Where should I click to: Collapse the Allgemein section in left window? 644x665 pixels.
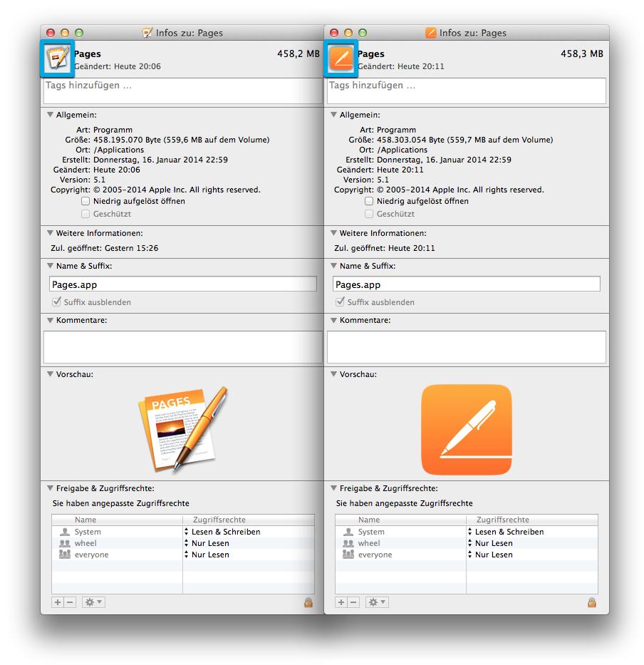click(50, 115)
